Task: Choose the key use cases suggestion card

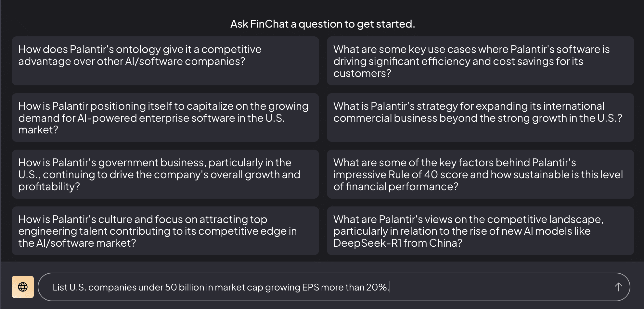Action: (x=480, y=61)
